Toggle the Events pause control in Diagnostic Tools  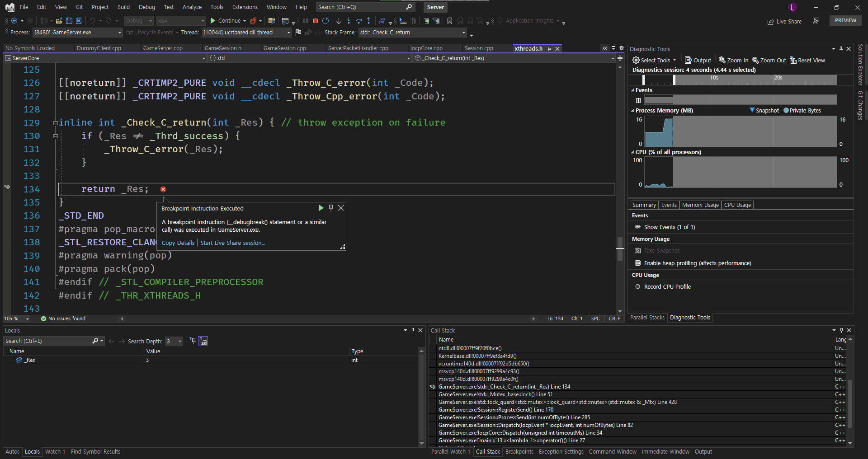[638, 100]
